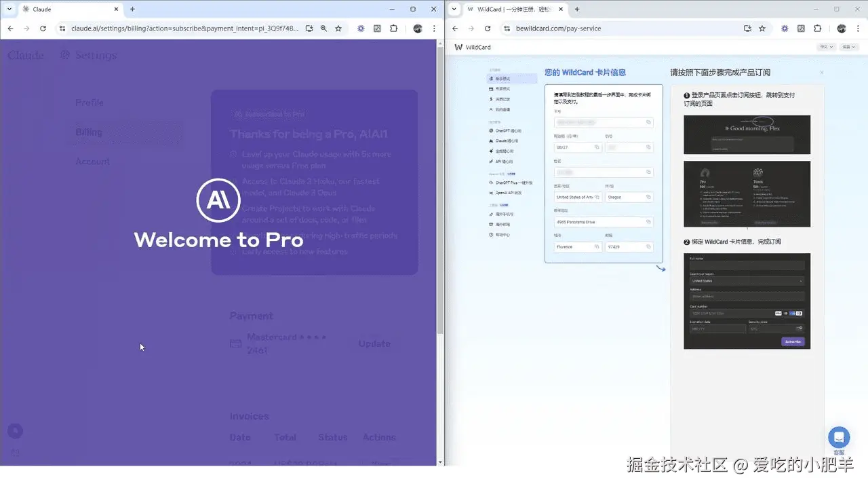868x488 pixels.
Task: Copy the CVC code value
Action: pos(648,147)
